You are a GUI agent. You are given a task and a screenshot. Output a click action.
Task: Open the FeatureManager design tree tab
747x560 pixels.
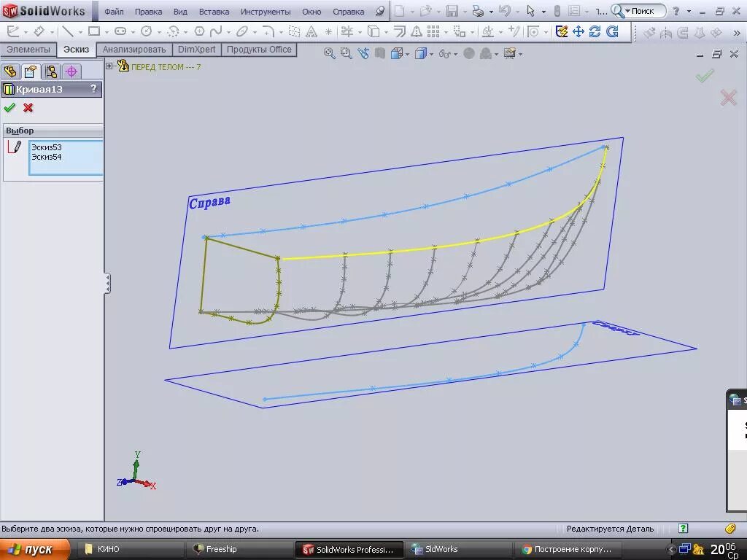pos(10,71)
